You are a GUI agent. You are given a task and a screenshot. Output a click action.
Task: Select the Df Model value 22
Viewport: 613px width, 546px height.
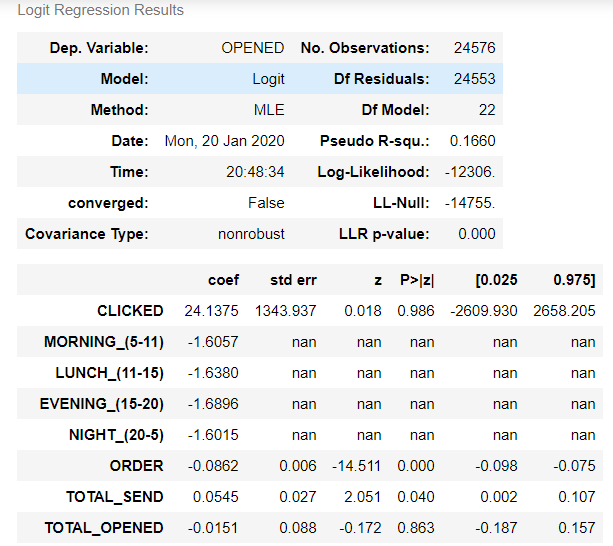[487, 110]
